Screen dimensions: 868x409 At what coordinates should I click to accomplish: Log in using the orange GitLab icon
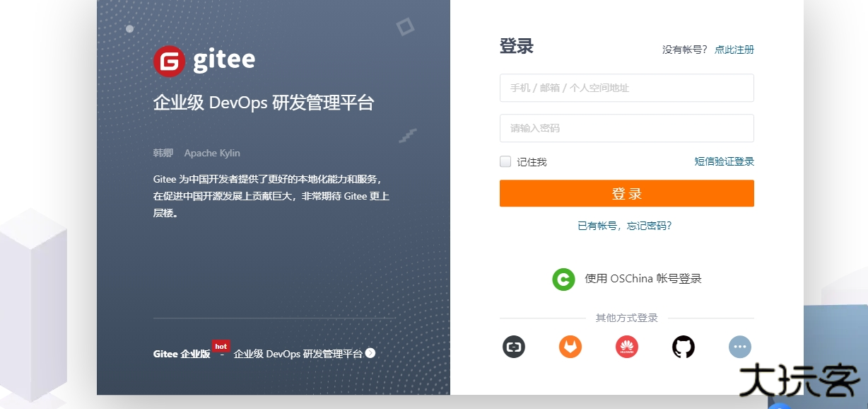(x=570, y=347)
